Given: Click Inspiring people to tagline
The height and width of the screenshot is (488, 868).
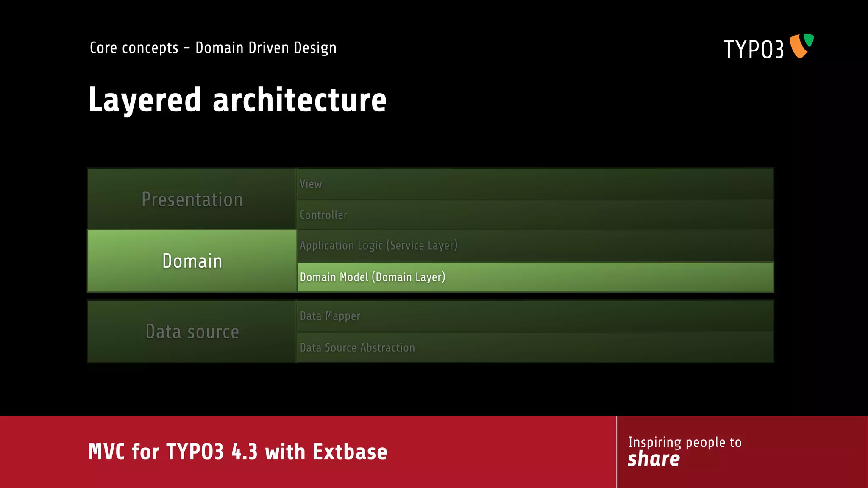Looking at the screenshot, I should point(684,442).
